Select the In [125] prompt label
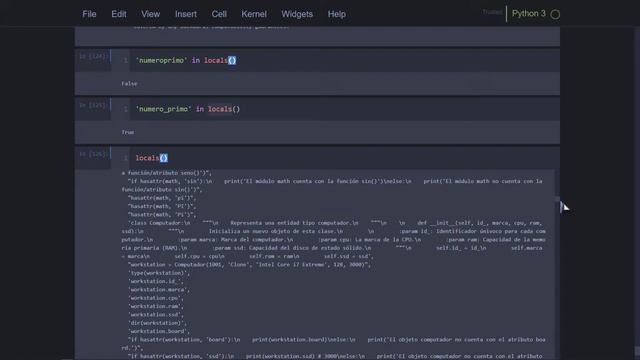This screenshot has width=640, height=360. (93, 105)
